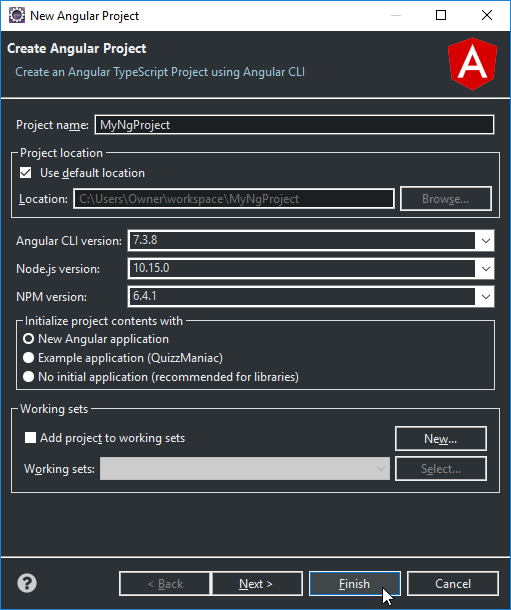Open the Working sets combo box
The height and width of the screenshot is (610, 511).
[x=245, y=469]
